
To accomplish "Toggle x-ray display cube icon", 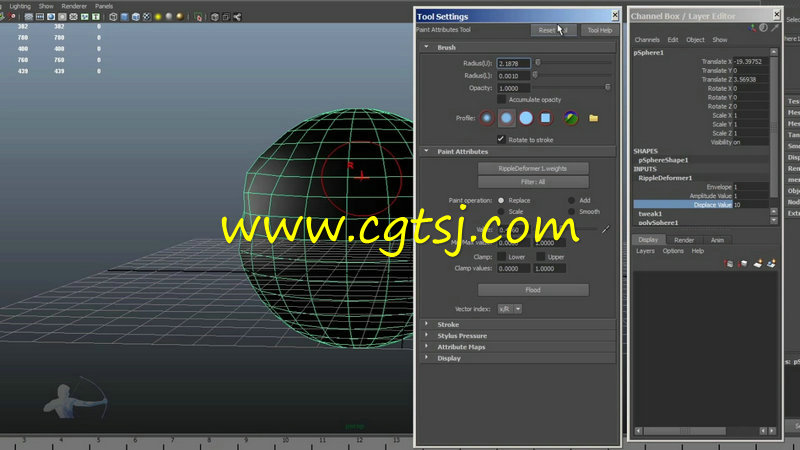I will [x=215, y=17].
